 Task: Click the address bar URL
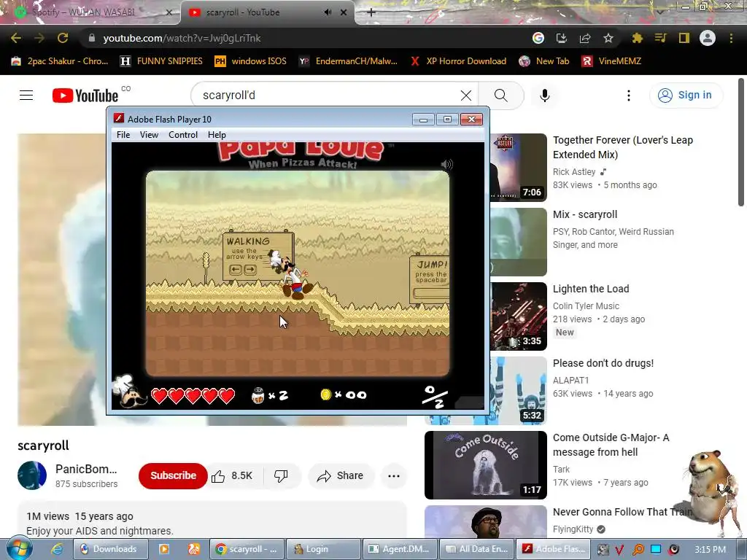(x=182, y=38)
